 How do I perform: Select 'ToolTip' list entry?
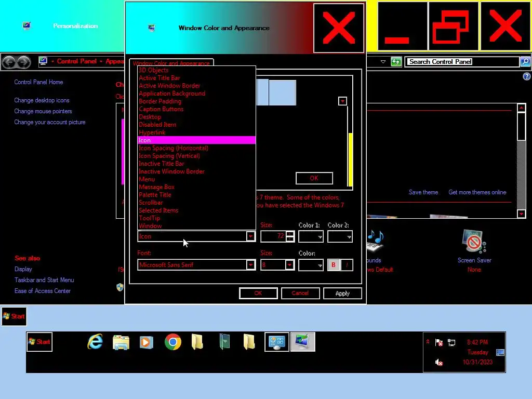[196, 219]
